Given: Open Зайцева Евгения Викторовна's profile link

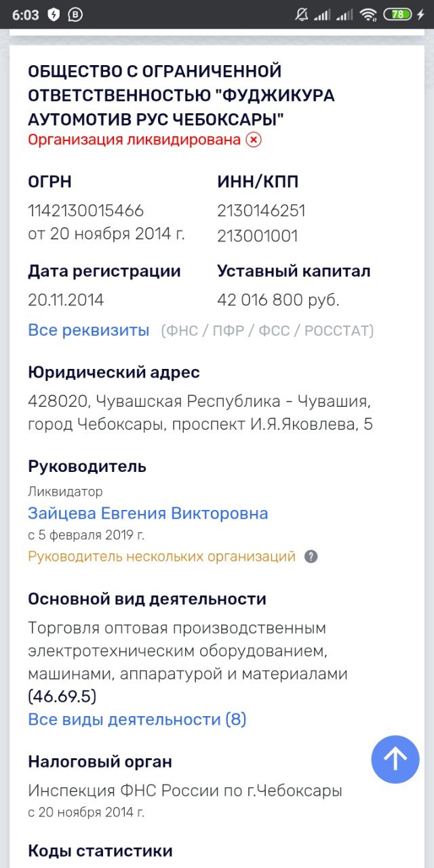Looking at the screenshot, I should tap(148, 513).
